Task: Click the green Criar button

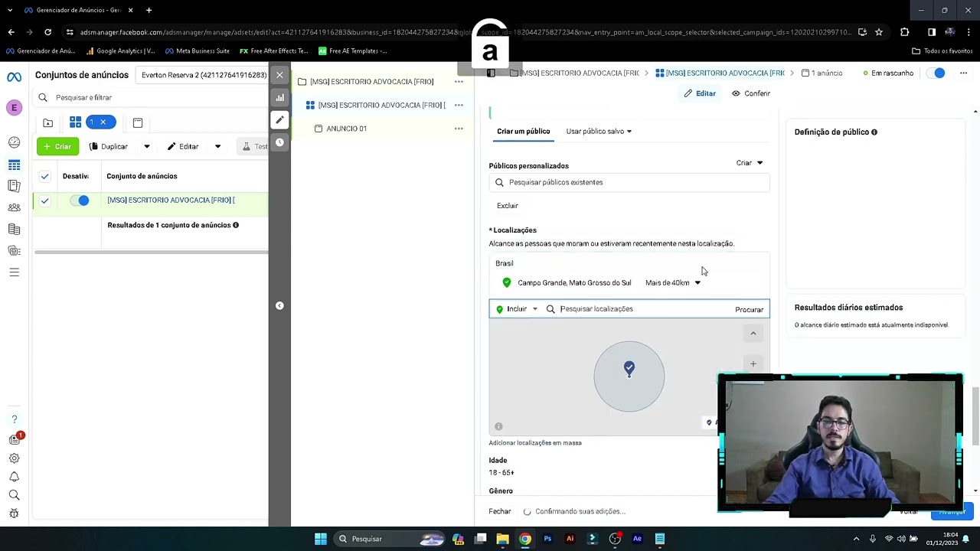Action: click(57, 146)
